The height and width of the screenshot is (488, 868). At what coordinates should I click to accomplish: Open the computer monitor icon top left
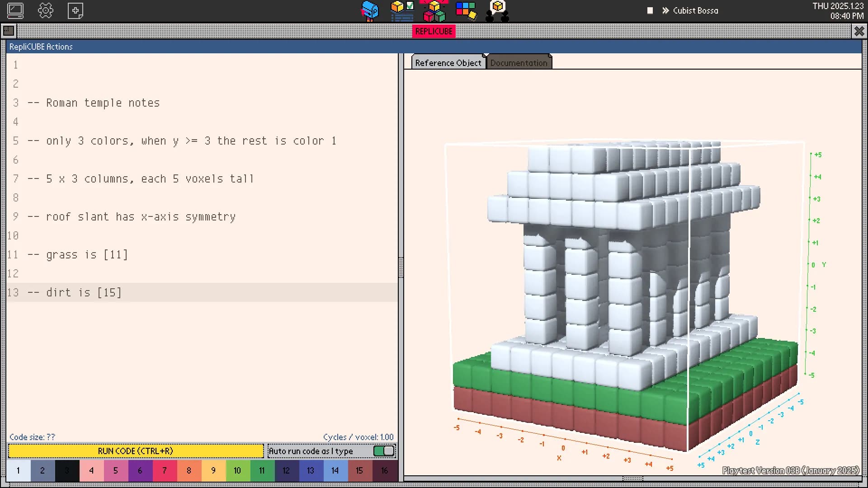point(15,10)
